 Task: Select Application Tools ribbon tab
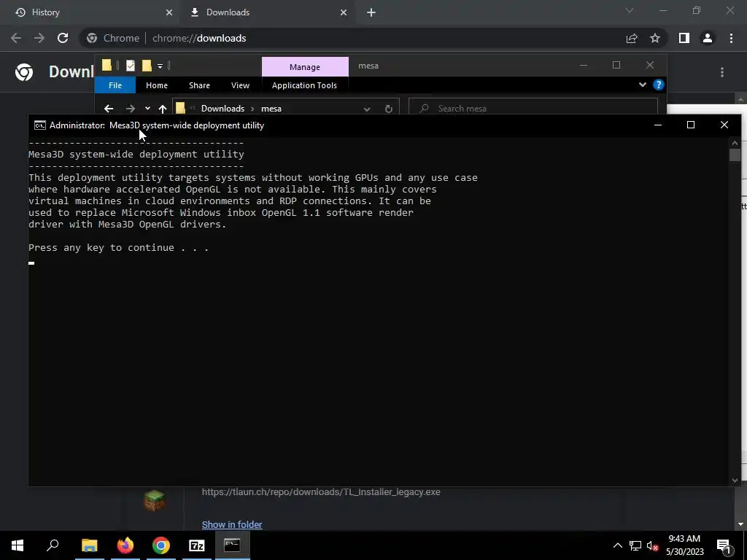click(304, 85)
